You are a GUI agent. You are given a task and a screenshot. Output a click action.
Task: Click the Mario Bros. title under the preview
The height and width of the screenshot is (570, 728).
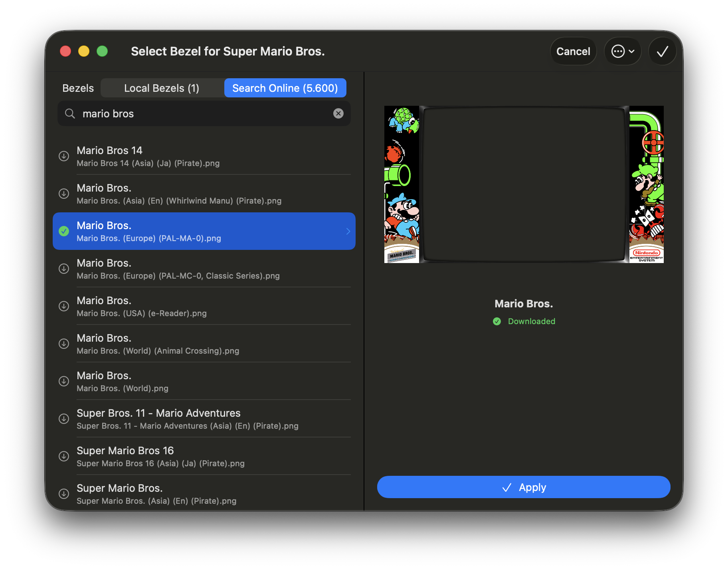pos(524,304)
